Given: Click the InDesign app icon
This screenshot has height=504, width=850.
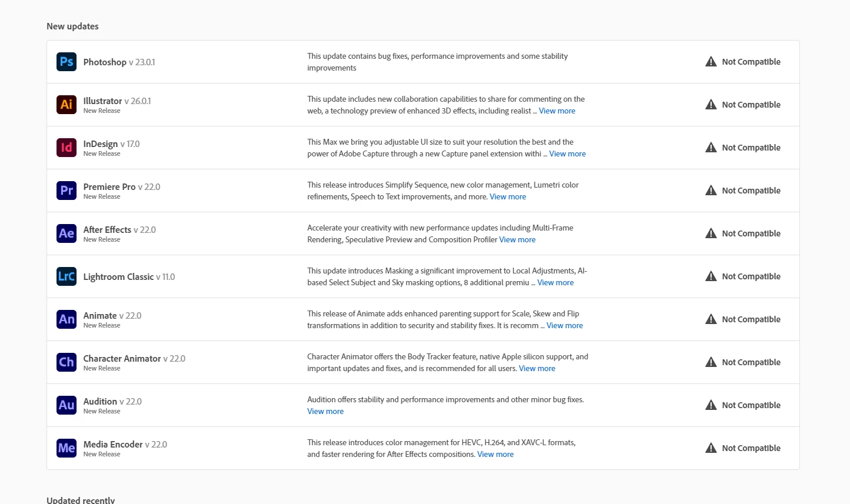Looking at the screenshot, I should tap(67, 148).
